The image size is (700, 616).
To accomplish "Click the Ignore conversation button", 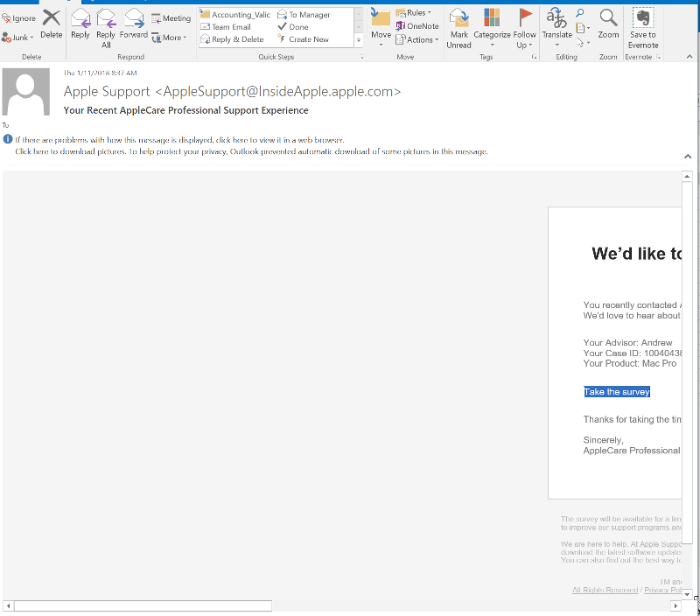I will click(18, 18).
